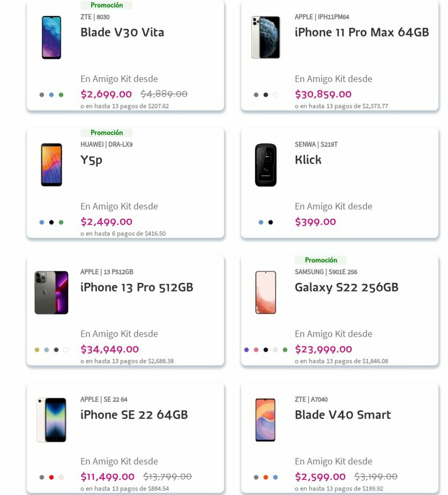Click the Galaxy S22 256GB phone picture
Viewport: 448px width, 495px height.
click(x=266, y=293)
